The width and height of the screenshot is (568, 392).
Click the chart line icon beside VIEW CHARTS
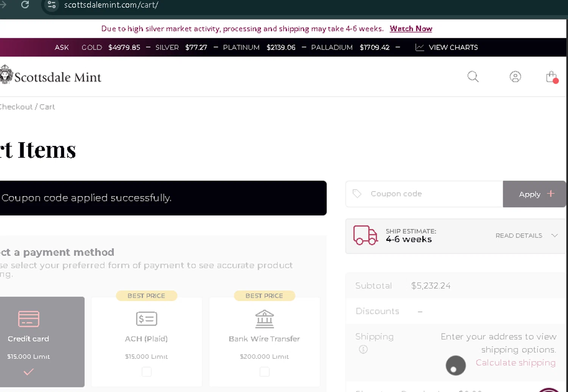click(x=420, y=47)
